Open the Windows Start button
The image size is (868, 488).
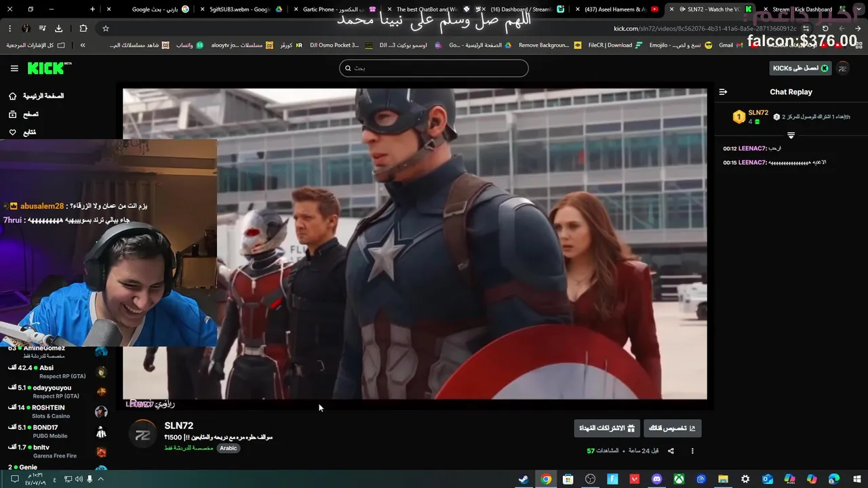pos(856,479)
